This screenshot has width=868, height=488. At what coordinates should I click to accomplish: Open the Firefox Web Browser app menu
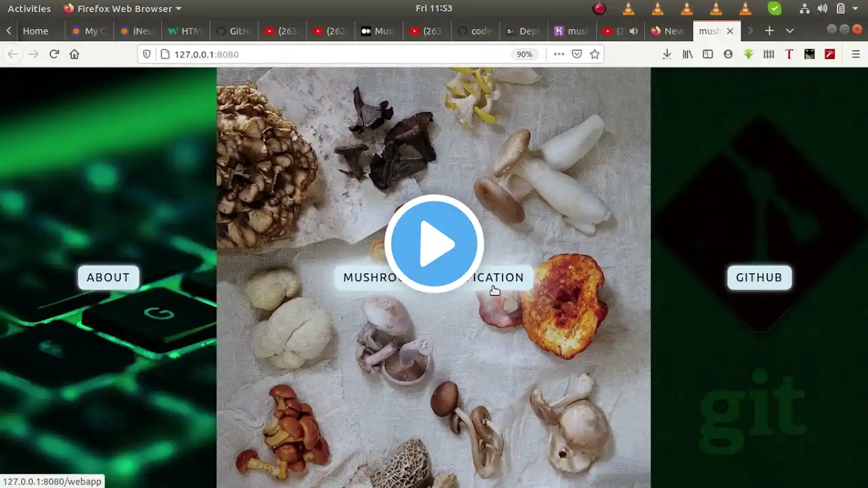tap(123, 9)
